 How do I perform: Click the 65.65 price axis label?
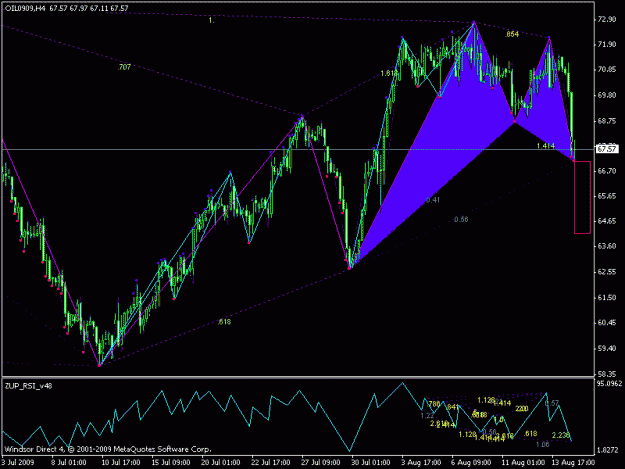tap(607, 196)
